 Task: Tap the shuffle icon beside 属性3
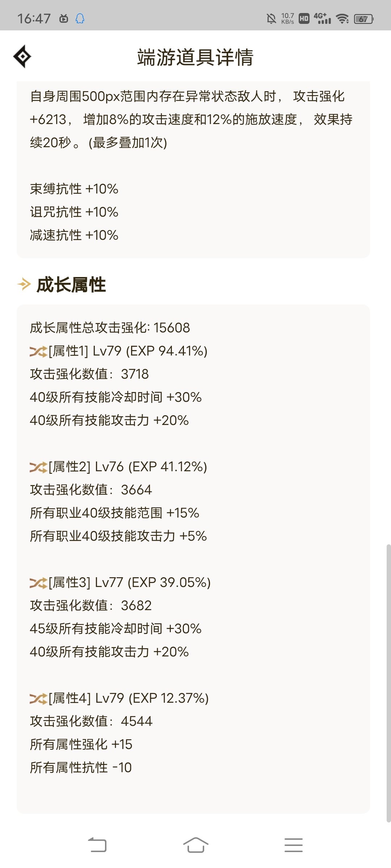click(38, 583)
